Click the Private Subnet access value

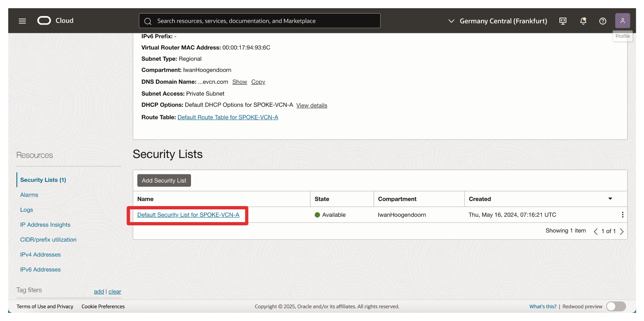[205, 94]
